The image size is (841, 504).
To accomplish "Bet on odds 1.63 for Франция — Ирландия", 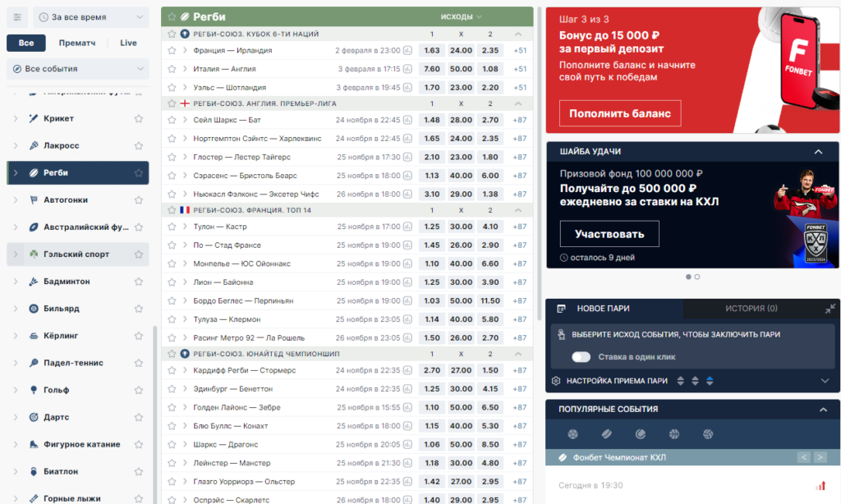I will [x=432, y=50].
